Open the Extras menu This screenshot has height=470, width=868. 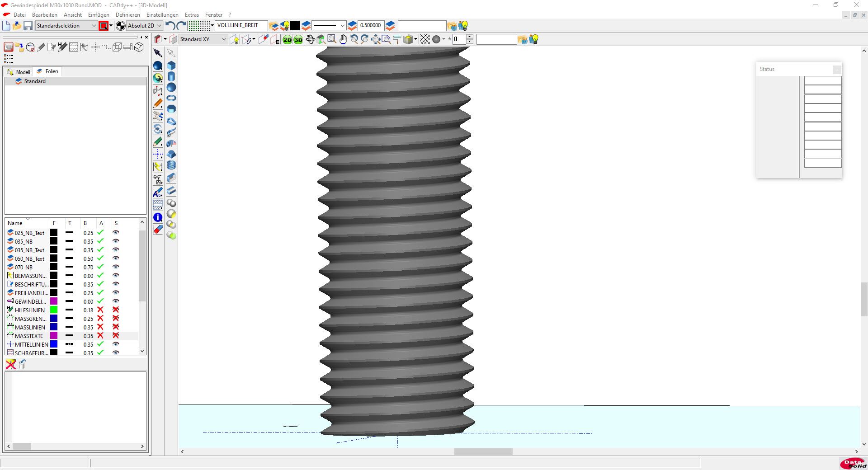coord(192,15)
